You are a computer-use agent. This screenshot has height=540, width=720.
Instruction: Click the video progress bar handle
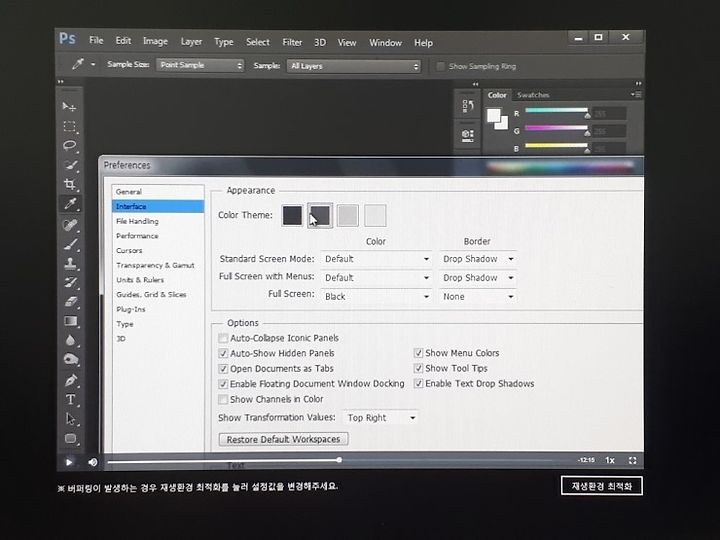(x=339, y=460)
